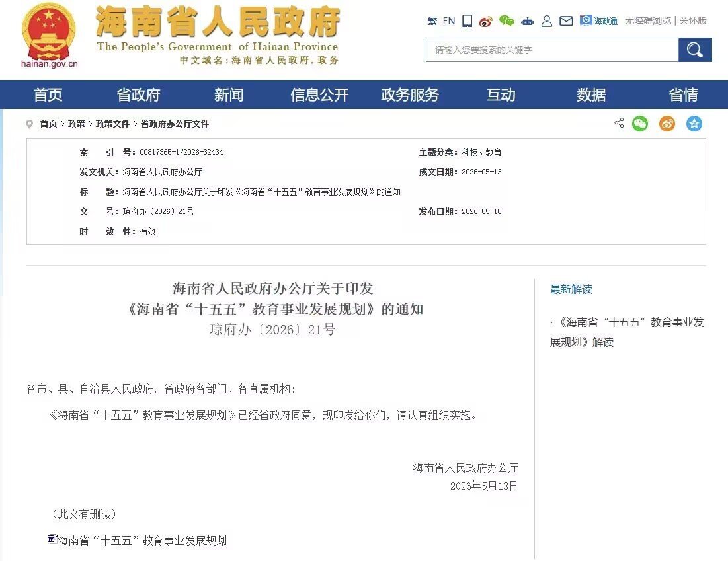Go to the 政务服务 menu item
The height and width of the screenshot is (561, 728).
click(x=410, y=94)
